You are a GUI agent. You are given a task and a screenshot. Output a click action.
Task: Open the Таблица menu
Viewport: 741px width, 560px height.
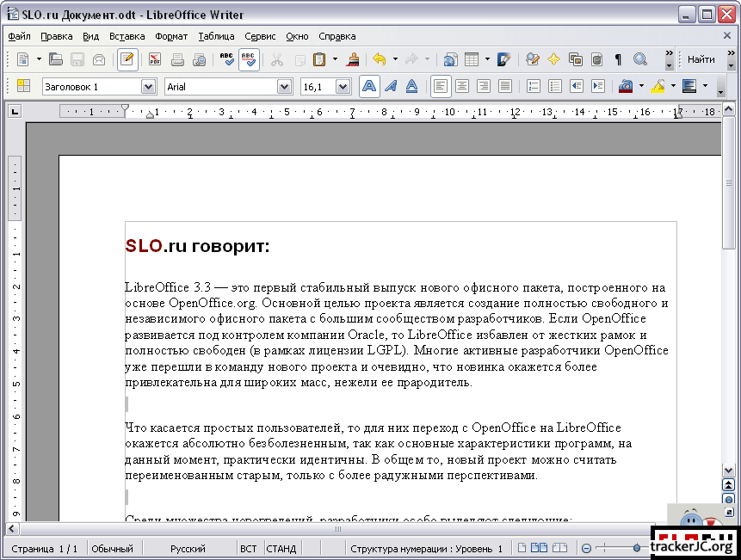pyautogui.click(x=216, y=36)
